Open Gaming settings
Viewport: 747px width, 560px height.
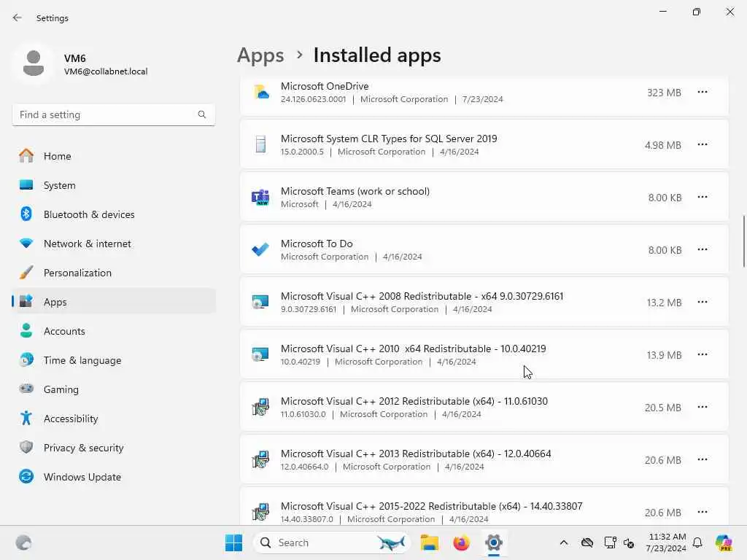click(x=113, y=389)
